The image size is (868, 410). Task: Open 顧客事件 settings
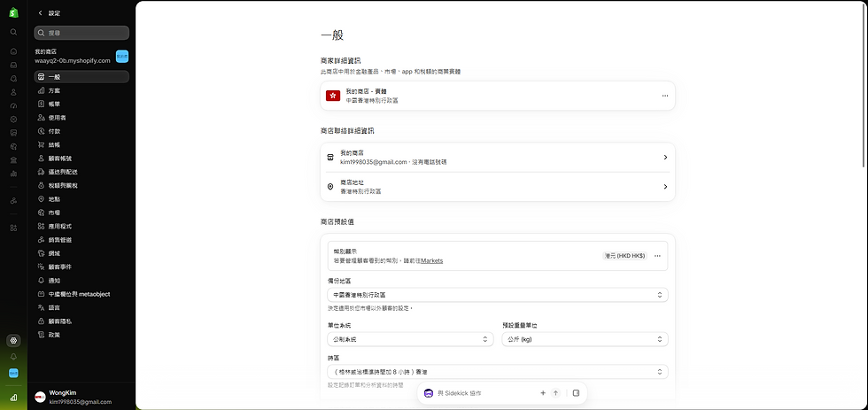point(81,267)
